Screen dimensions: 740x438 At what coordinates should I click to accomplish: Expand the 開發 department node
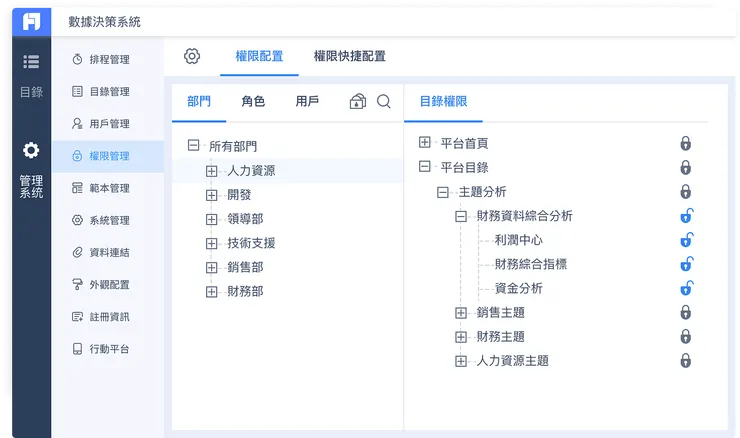[211, 195]
